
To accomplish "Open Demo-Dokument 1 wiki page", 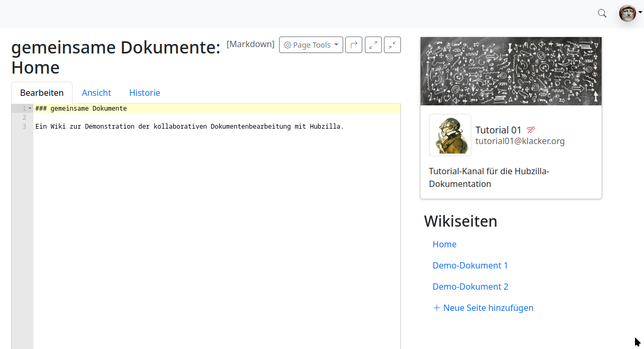I will click(470, 265).
